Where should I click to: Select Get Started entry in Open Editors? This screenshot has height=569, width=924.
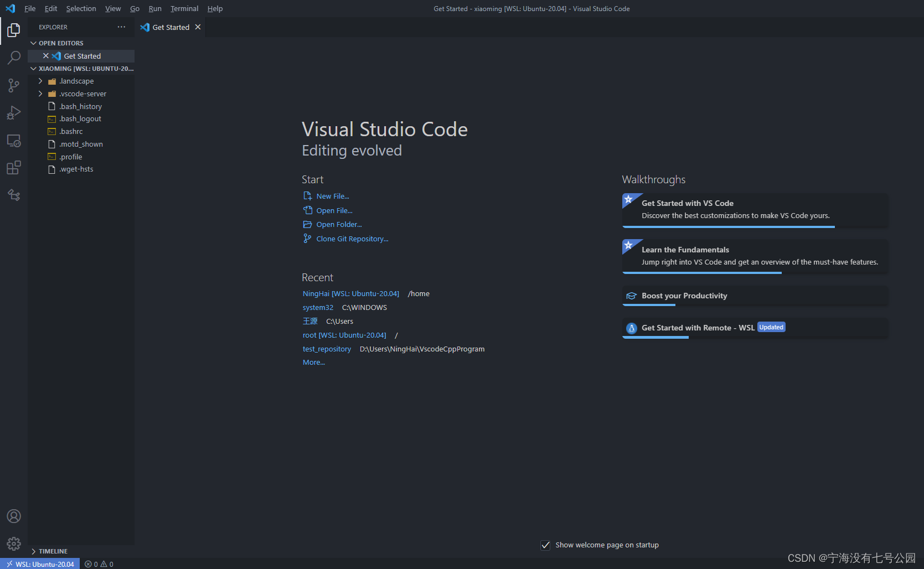tap(82, 56)
